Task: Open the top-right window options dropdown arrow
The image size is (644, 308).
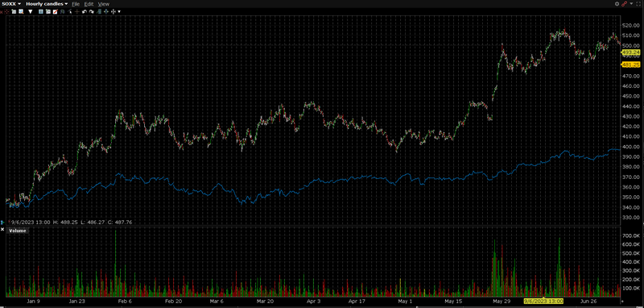Action: (631, 4)
